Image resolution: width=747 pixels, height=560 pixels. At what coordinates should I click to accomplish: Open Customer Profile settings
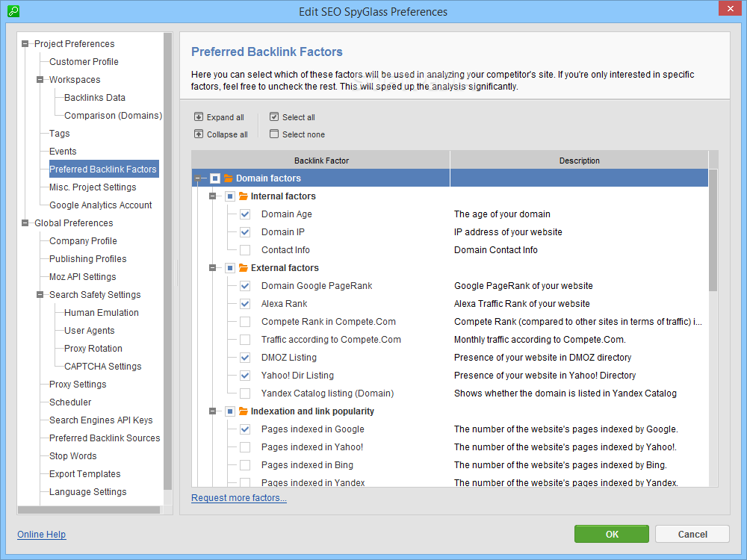[84, 62]
